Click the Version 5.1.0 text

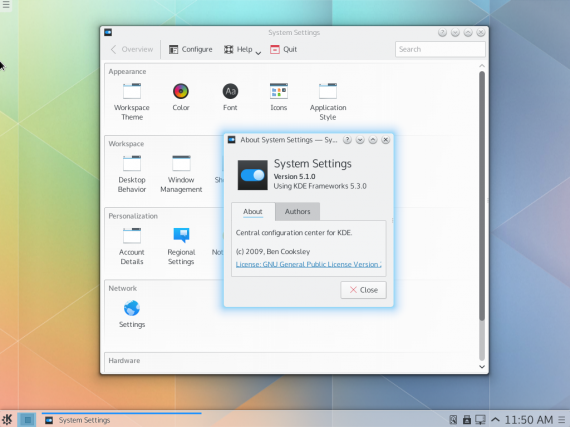294,177
